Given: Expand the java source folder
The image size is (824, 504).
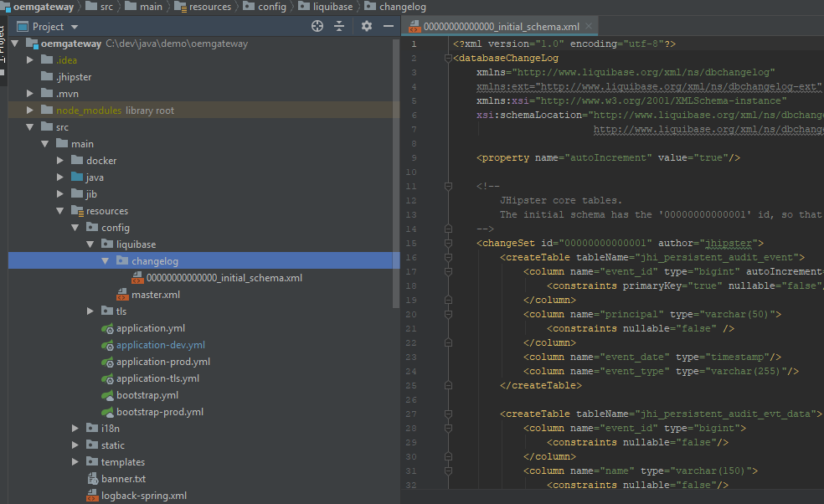Looking at the screenshot, I should coord(60,177).
